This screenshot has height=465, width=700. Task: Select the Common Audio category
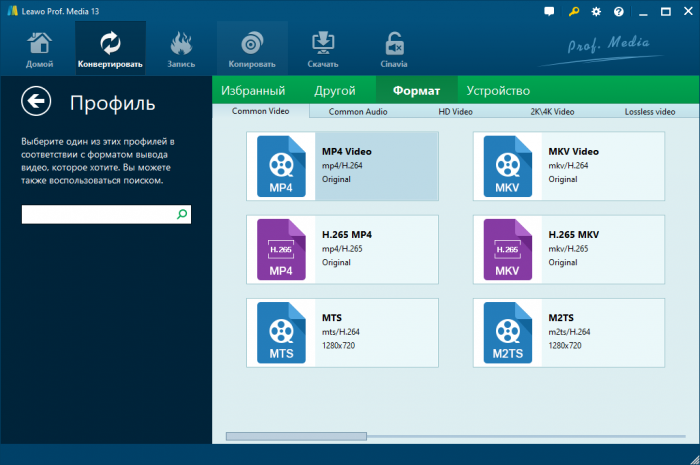coord(358,112)
